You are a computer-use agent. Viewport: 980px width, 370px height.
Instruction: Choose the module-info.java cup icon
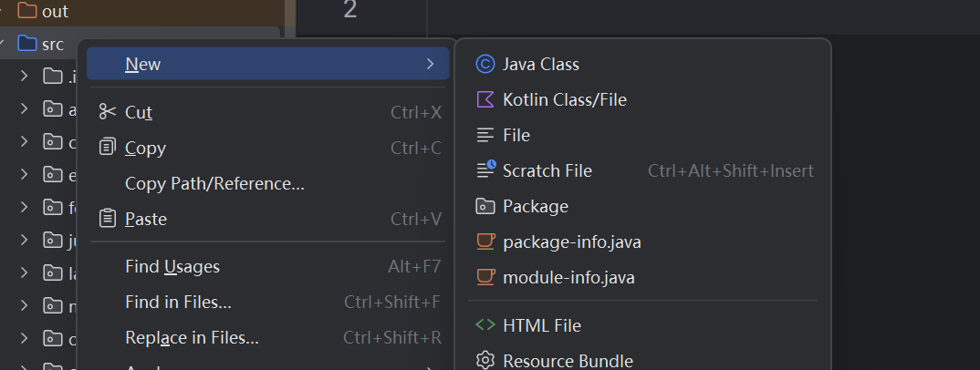(485, 277)
